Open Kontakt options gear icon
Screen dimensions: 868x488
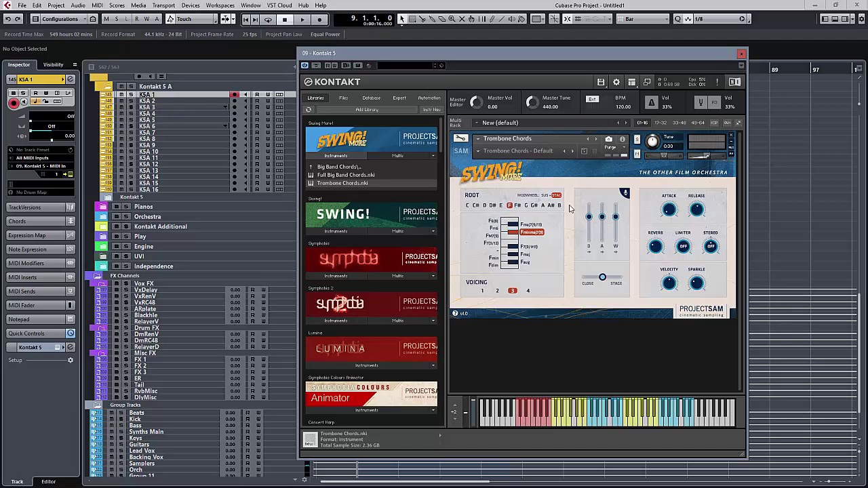point(616,82)
